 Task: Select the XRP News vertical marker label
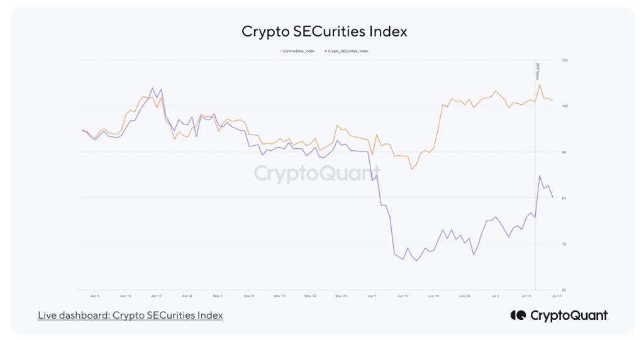pyautogui.click(x=538, y=70)
